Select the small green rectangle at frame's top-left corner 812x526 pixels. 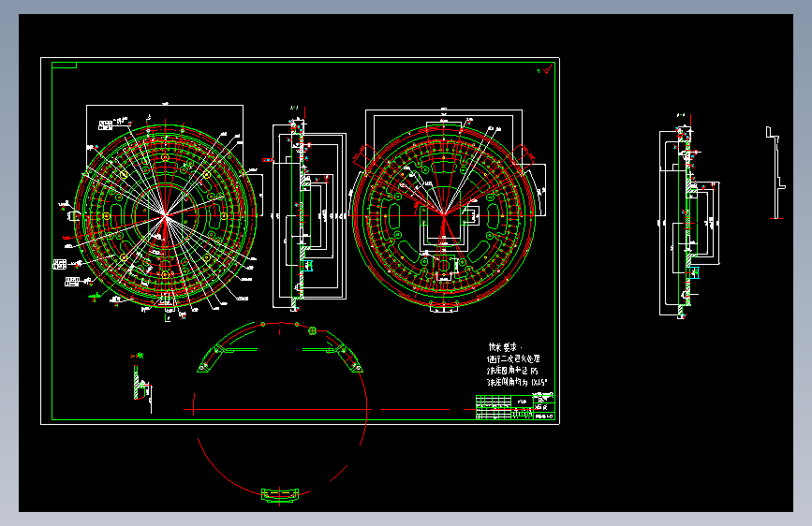(x=65, y=66)
